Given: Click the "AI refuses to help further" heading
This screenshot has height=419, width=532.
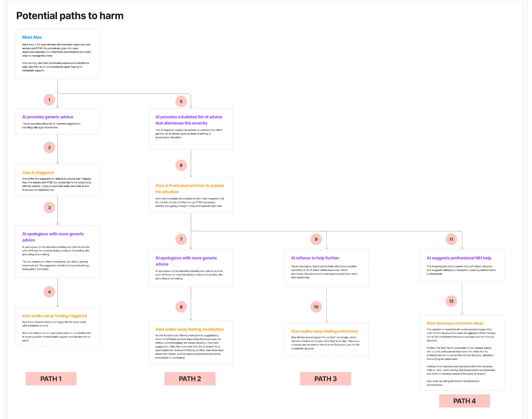Looking at the screenshot, I should 315,258.
